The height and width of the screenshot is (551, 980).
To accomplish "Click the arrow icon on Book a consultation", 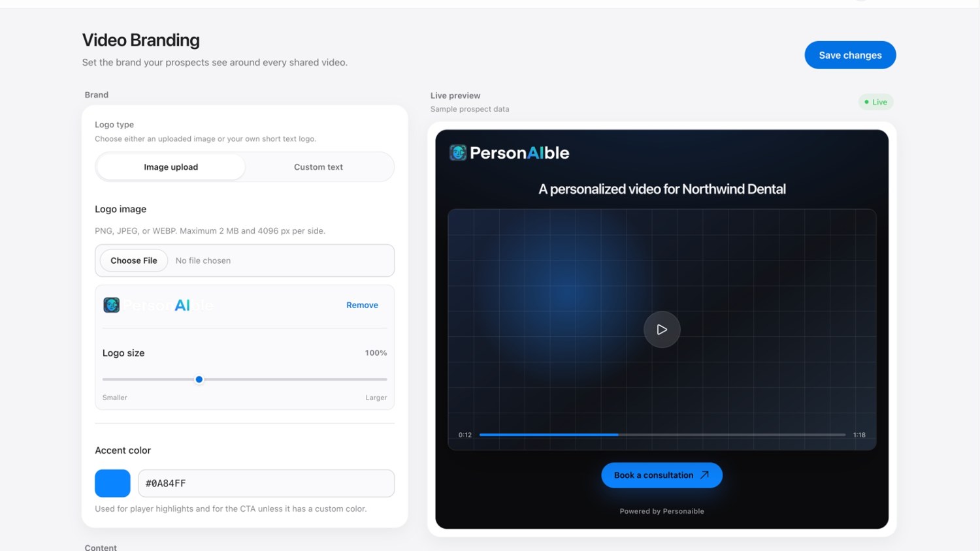I will coord(704,475).
